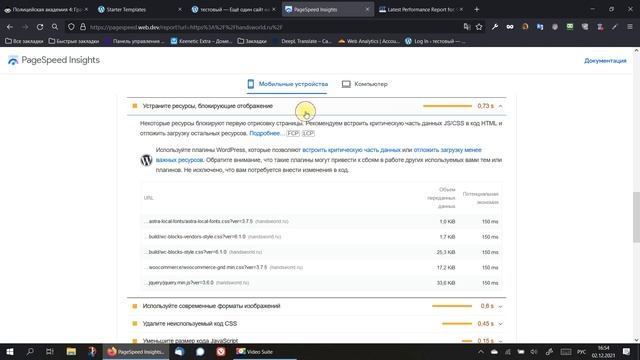Click the woocommerce-grid.min.css URL row
The image size is (640, 360).
point(321,267)
